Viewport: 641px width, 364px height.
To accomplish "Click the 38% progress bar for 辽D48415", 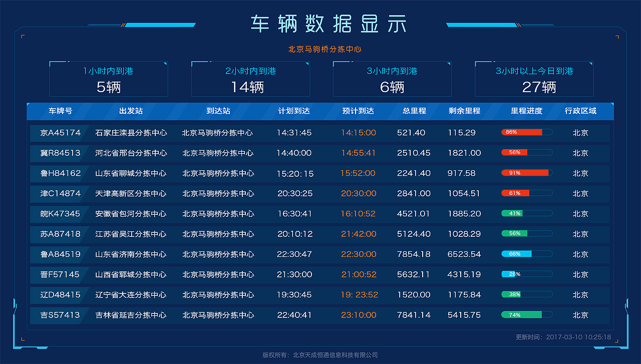I will pos(527,294).
